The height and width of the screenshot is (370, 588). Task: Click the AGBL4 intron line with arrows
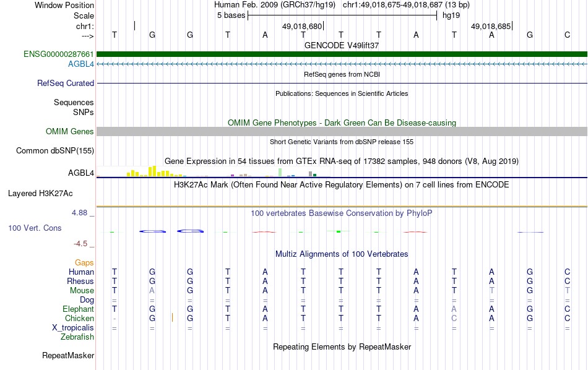pyautogui.click(x=342, y=64)
